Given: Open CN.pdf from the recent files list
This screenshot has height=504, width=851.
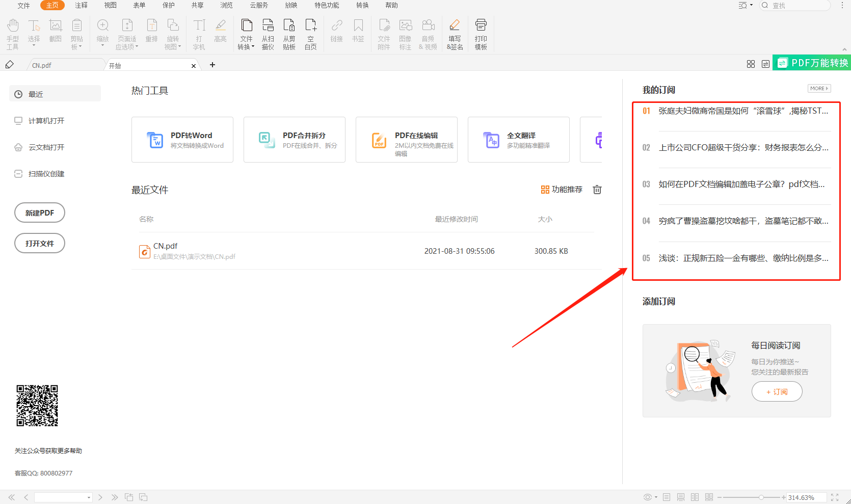Looking at the screenshot, I should click(x=166, y=246).
